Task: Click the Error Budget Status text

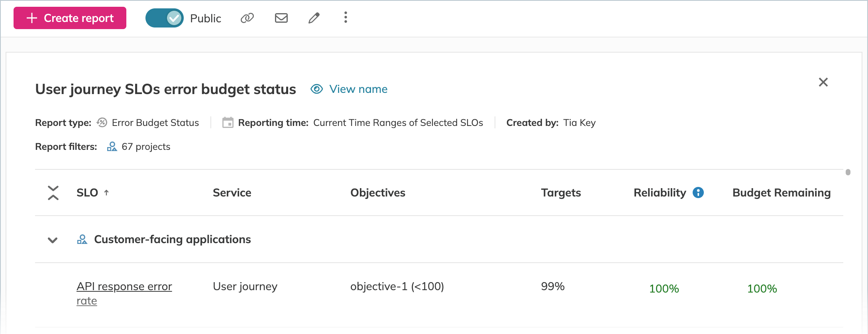Action: (155, 123)
